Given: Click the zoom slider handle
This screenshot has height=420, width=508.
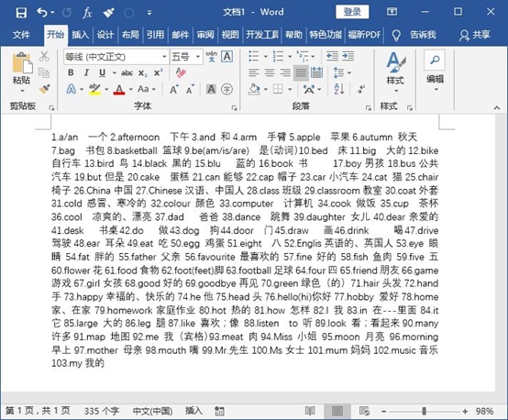Looking at the screenshot, I should point(424,411).
